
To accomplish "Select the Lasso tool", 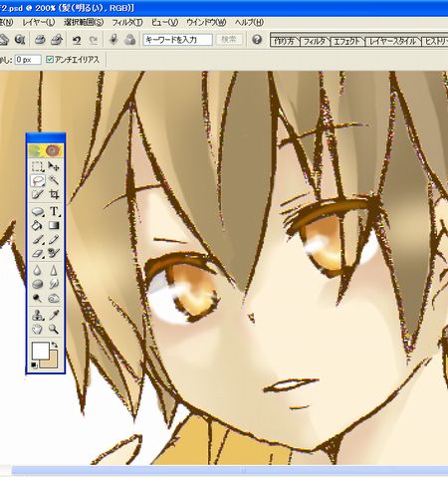I will [x=37, y=180].
